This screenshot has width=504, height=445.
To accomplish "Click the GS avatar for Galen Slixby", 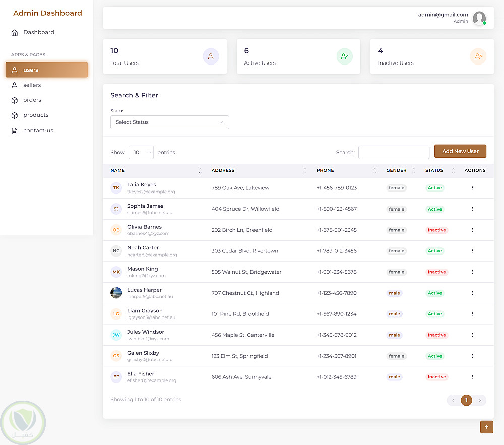I will pos(116,356).
